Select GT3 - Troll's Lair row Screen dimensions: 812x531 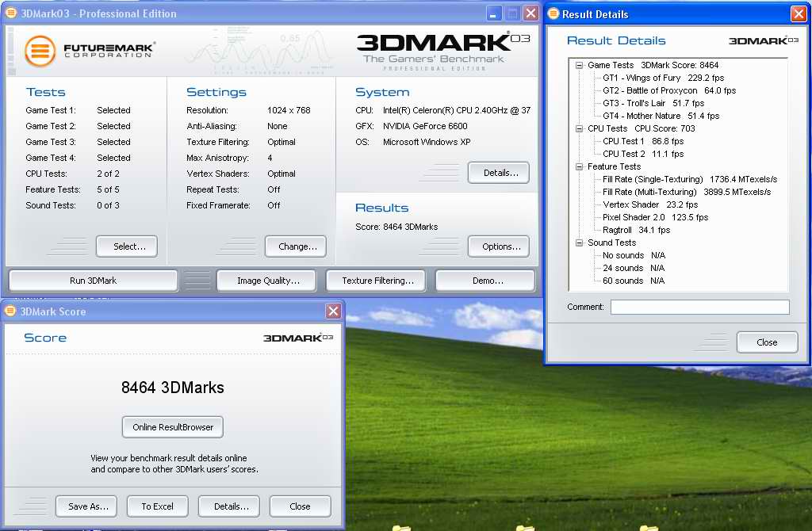click(653, 104)
